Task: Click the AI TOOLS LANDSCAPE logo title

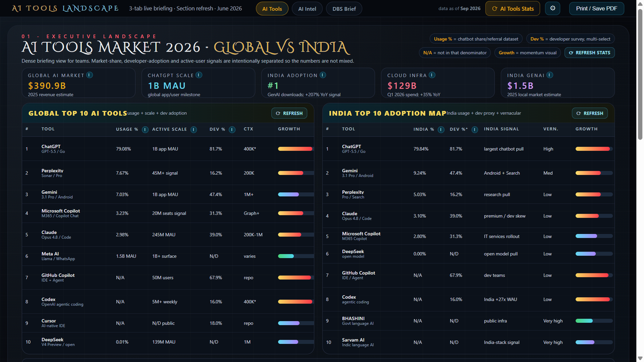Action: click(x=65, y=9)
